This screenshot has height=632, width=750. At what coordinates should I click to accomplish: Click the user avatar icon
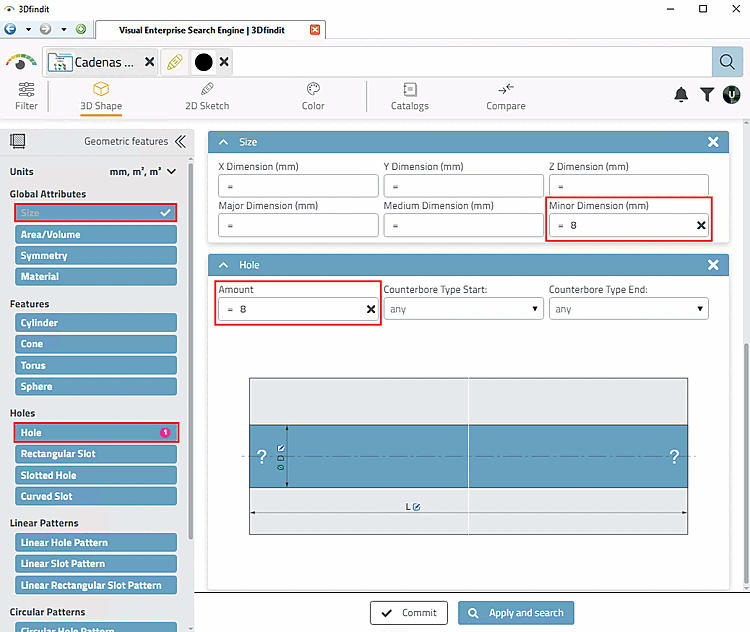click(731, 95)
